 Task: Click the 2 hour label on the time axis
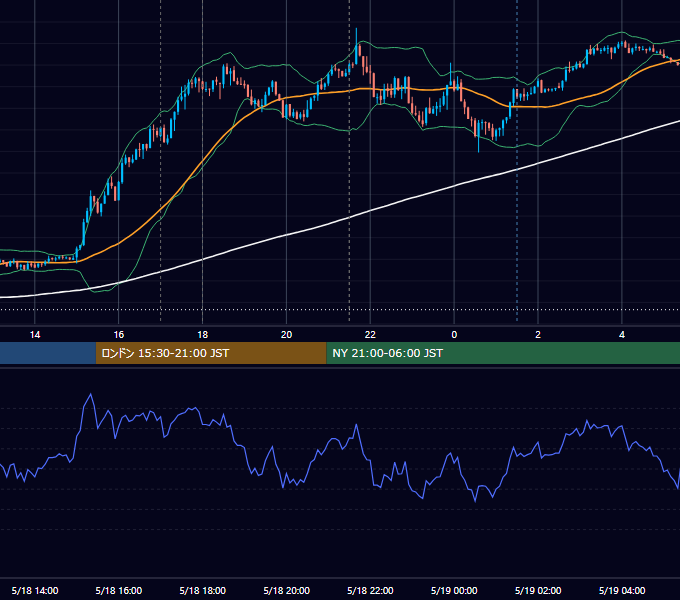tap(538, 335)
